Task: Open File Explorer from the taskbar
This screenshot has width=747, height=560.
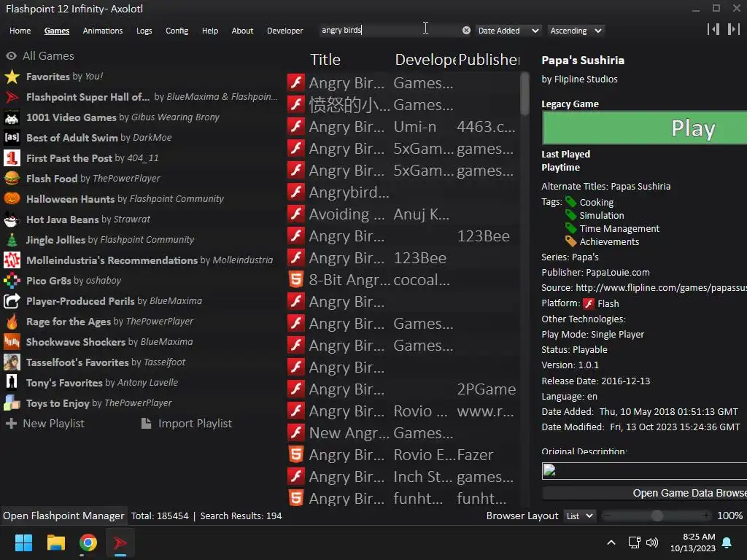Action: 55,542
